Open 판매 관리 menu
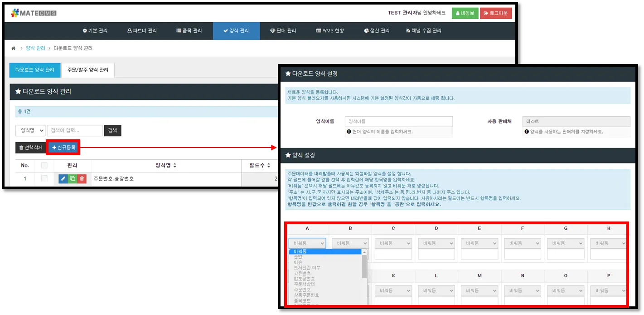The image size is (644, 315). click(283, 31)
